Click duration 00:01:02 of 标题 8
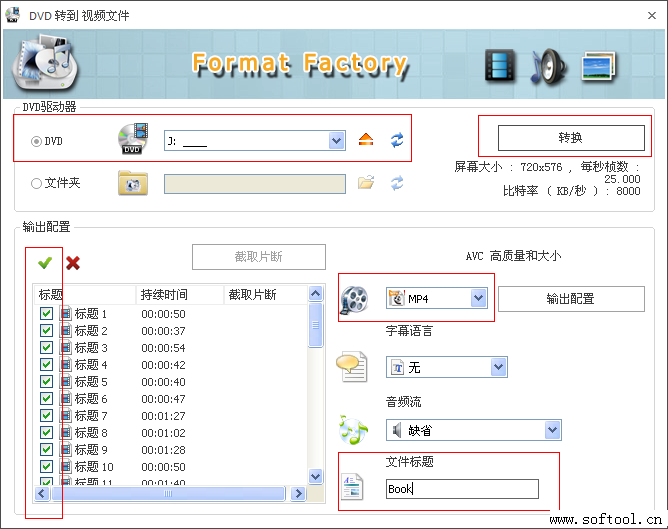This screenshot has height=529, width=668. pos(163,433)
